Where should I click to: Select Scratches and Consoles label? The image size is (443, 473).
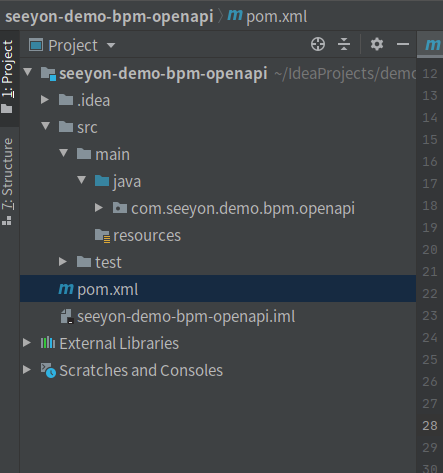[141, 370]
